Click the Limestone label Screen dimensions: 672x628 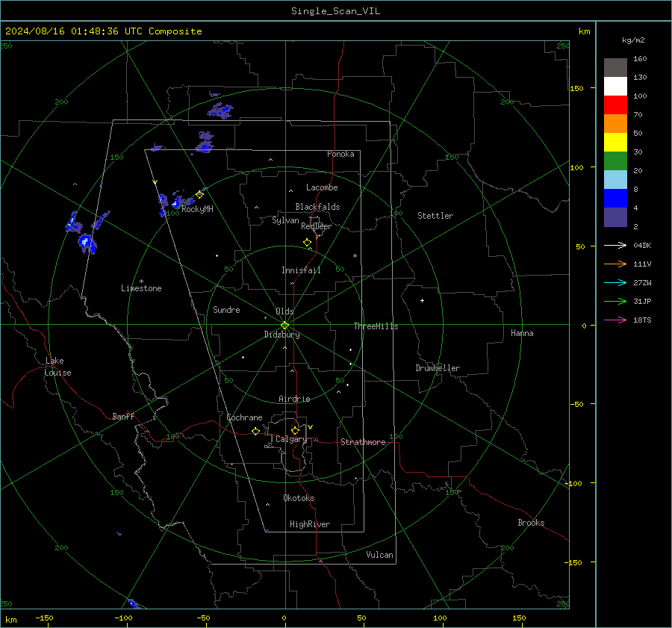(141, 288)
